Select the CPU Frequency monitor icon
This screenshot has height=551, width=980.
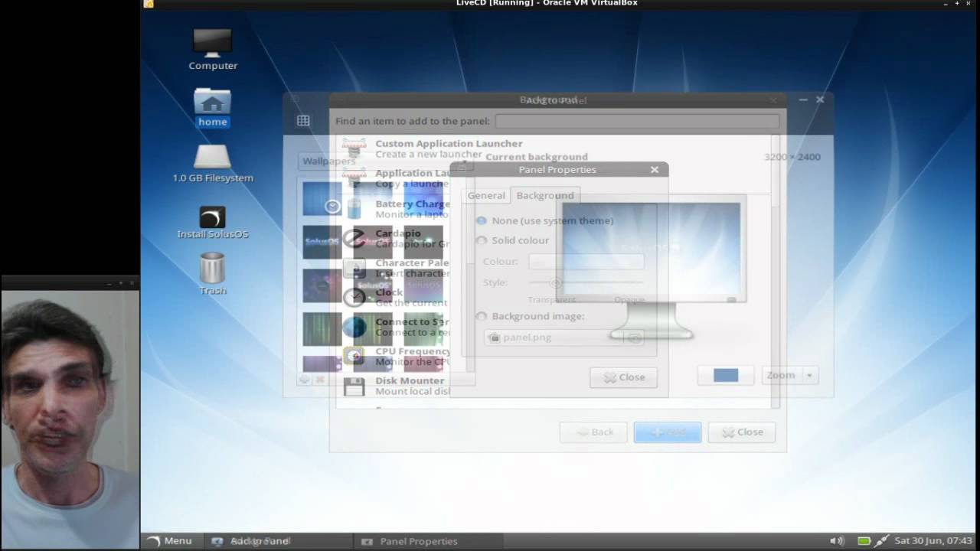coord(354,356)
